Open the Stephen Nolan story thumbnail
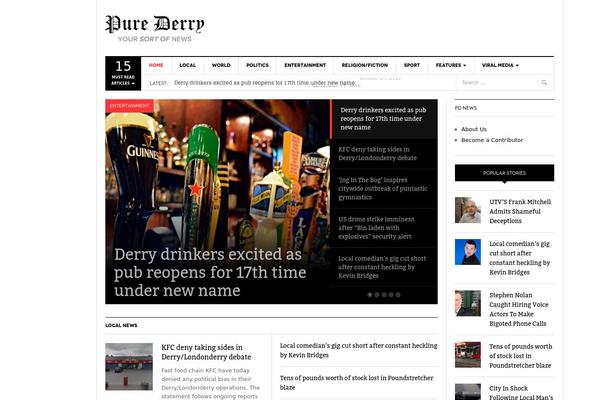 (468, 303)
